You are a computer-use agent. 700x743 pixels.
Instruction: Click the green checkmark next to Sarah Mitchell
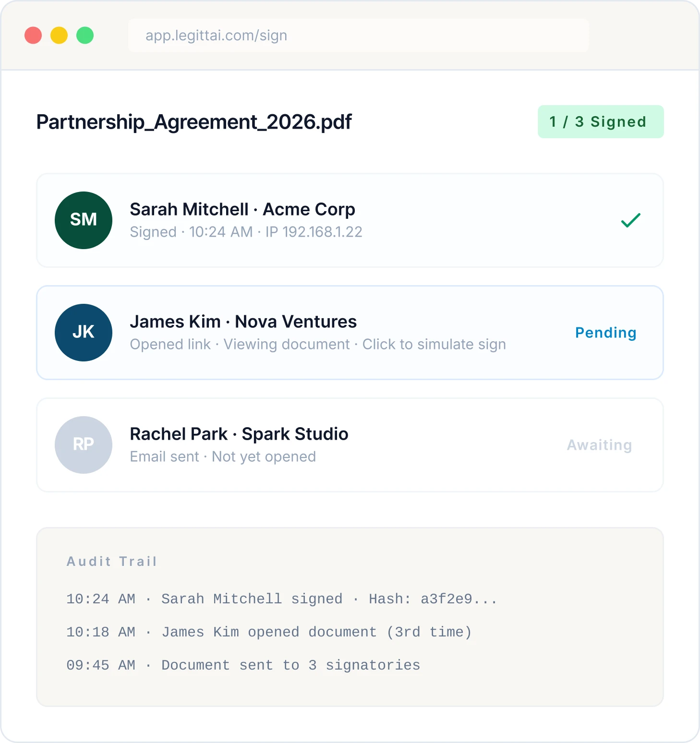pos(630,220)
